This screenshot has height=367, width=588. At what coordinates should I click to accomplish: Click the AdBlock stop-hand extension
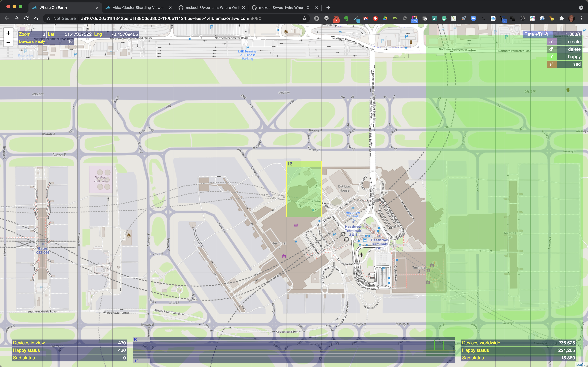(375, 19)
